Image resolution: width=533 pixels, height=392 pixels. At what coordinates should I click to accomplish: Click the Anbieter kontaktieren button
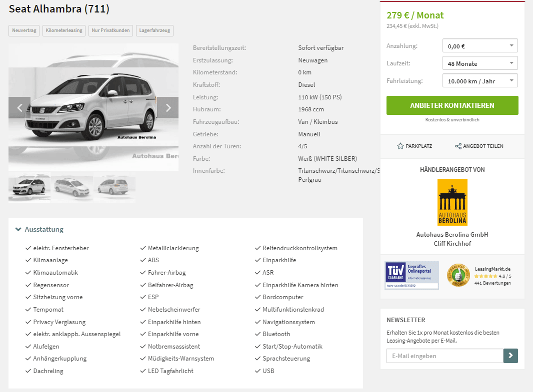pos(452,105)
